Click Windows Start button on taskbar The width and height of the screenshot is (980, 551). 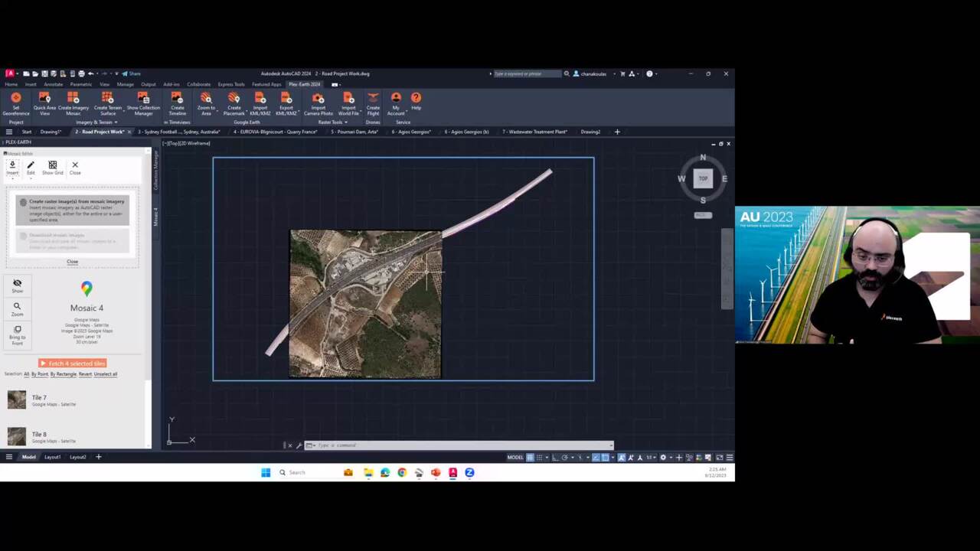click(x=266, y=472)
